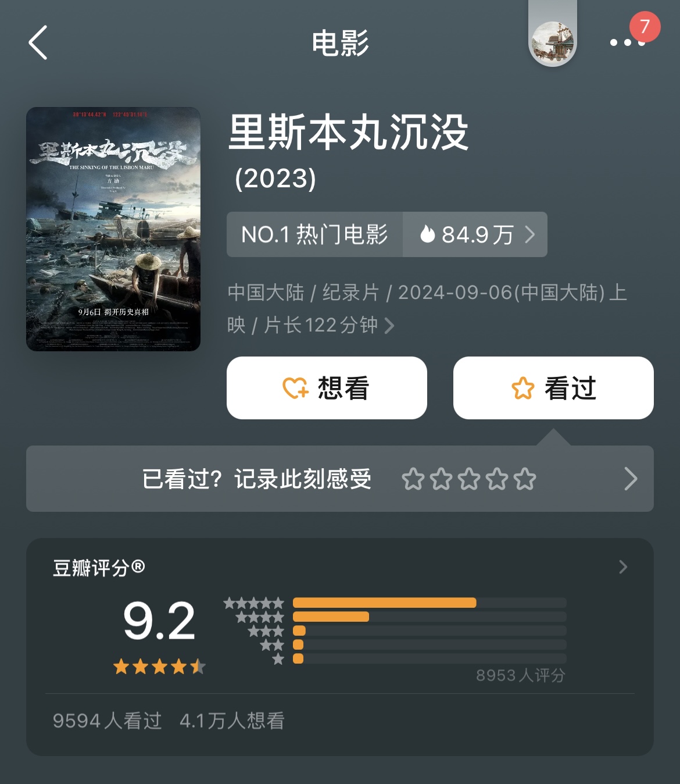Tap the five-star rating distribution bar
Image resolution: width=680 pixels, height=784 pixels.
[x=430, y=603]
